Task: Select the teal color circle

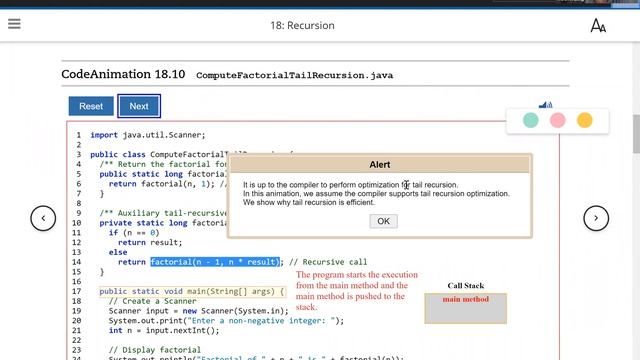Action: (531, 120)
